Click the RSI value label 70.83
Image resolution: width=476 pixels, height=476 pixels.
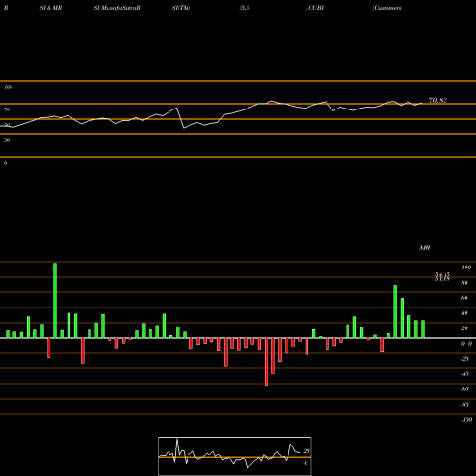pyautogui.click(x=438, y=101)
